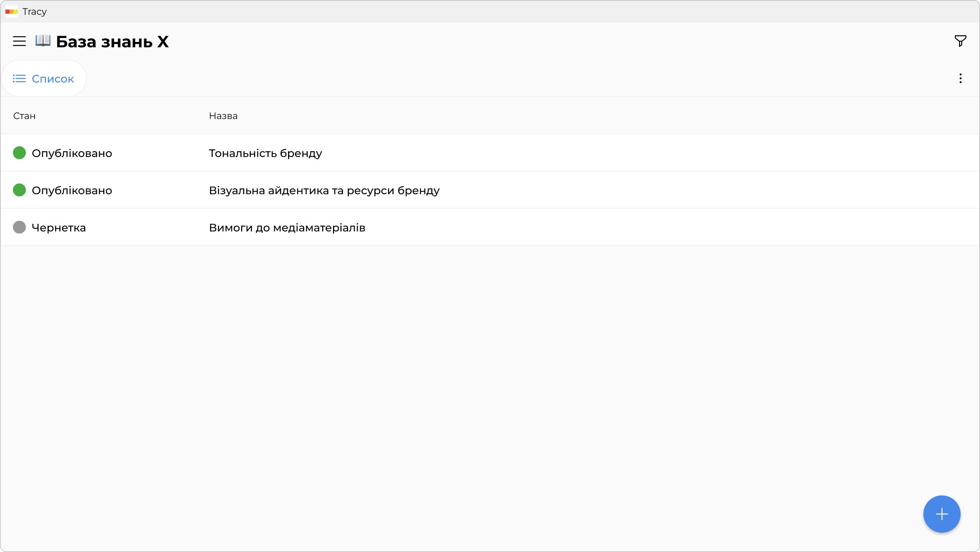Open Вимоги до медіаматеріалів draft

pos(287,228)
